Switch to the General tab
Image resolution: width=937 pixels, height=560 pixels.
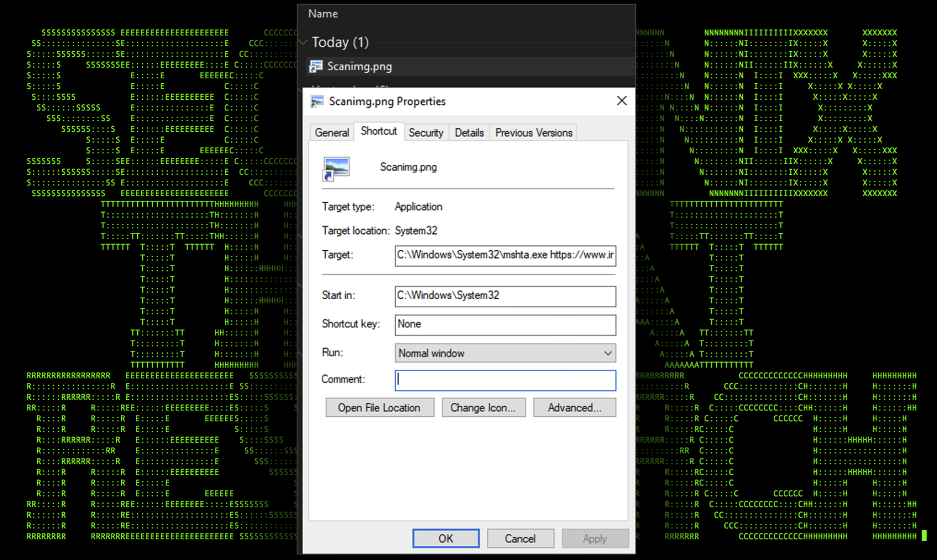[x=332, y=133]
